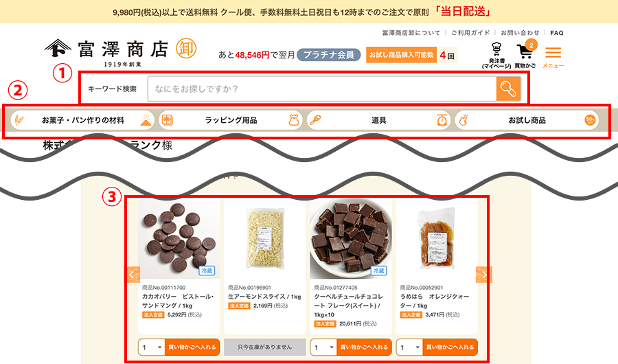Add うめはら オレンジクォーター to the cart

click(x=450, y=347)
